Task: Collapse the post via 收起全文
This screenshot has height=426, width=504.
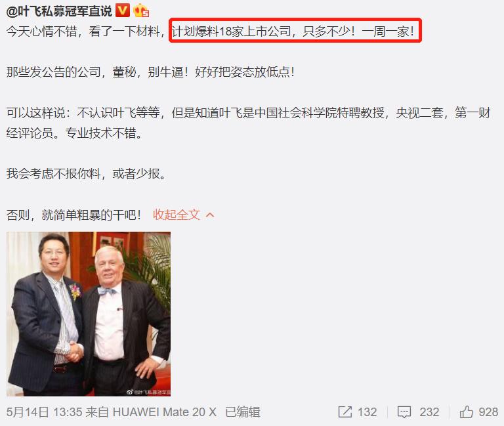Action: coord(177,215)
